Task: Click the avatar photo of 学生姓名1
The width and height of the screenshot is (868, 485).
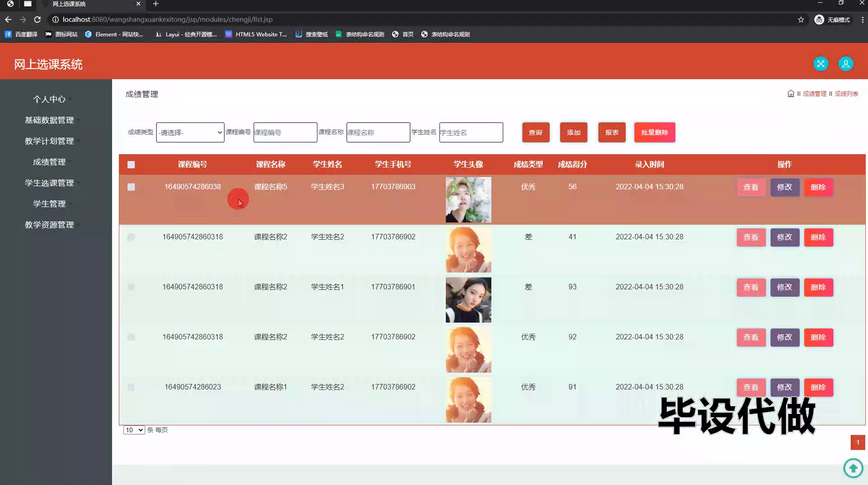Action: (468, 300)
